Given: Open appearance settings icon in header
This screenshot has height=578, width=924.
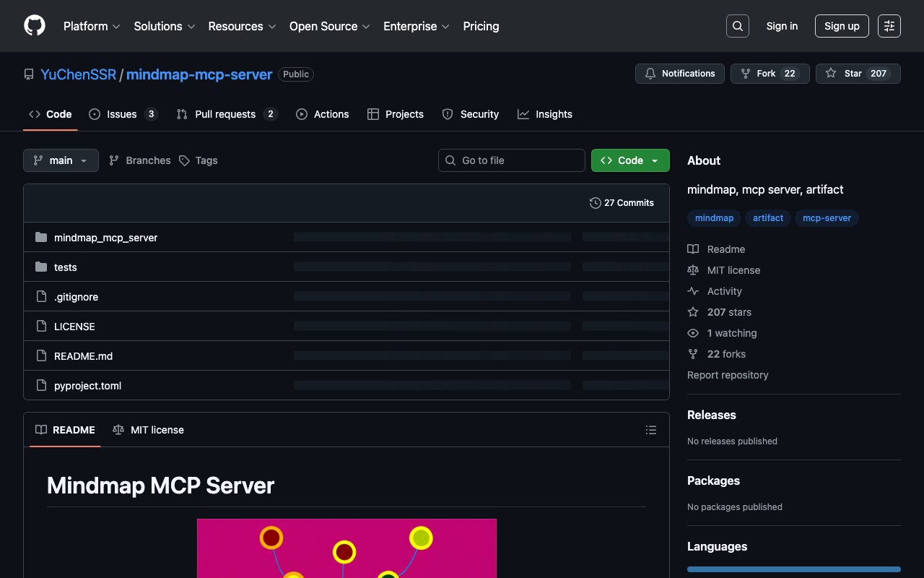Looking at the screenshot, I should pos(889,26).
